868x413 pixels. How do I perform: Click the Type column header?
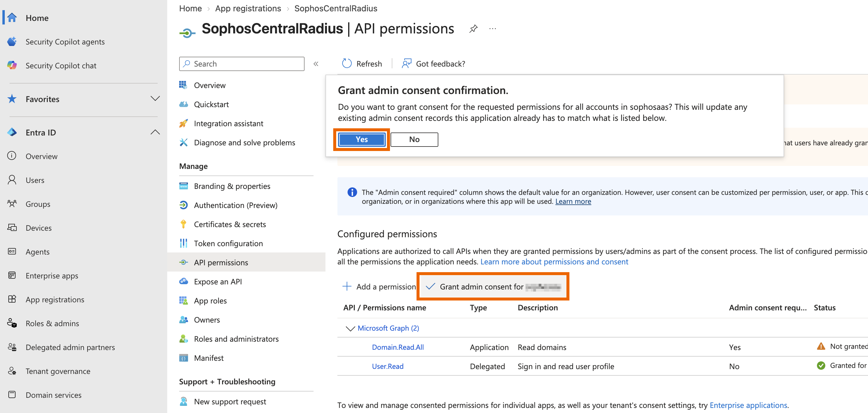tap(478, 308)
